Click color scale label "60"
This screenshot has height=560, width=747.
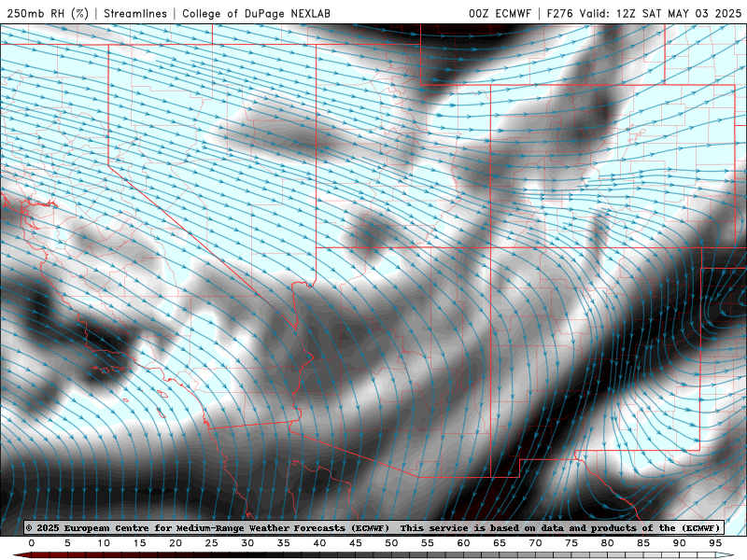(463, 543)
